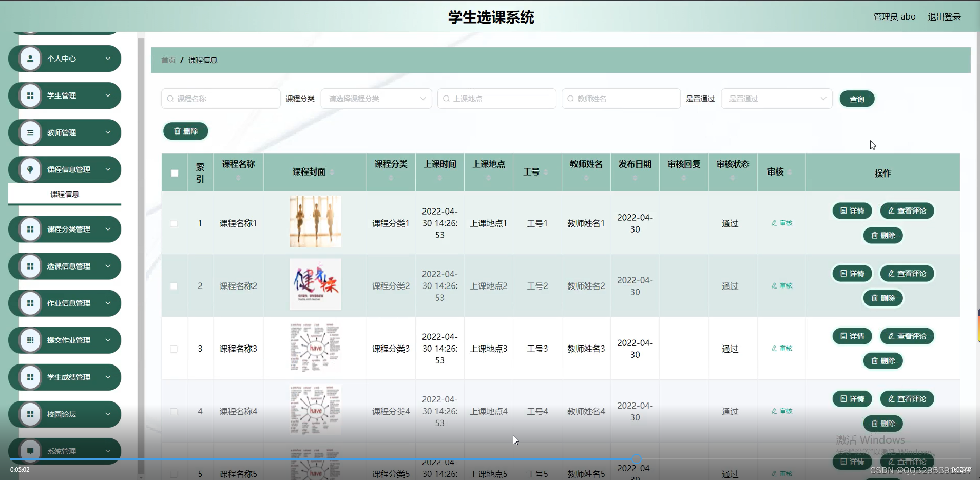The width and height of the screenshot is (980, 480).
Task: Focus the 教师姓名 search input
Action: point(621,99)
